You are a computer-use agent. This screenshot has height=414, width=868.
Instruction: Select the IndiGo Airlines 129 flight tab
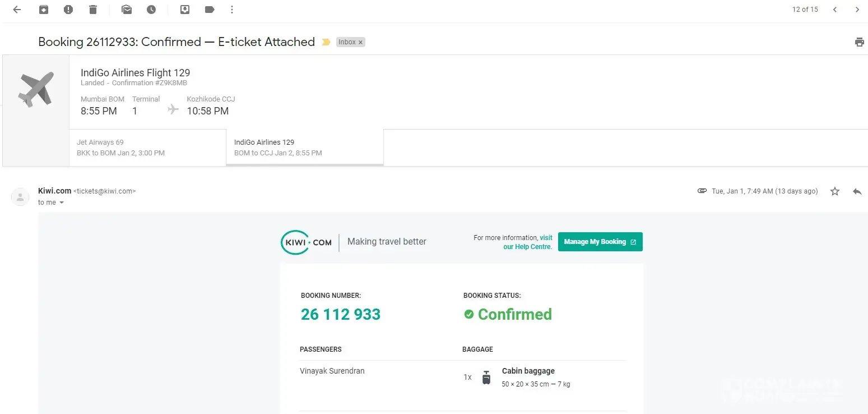pos(304,148)
